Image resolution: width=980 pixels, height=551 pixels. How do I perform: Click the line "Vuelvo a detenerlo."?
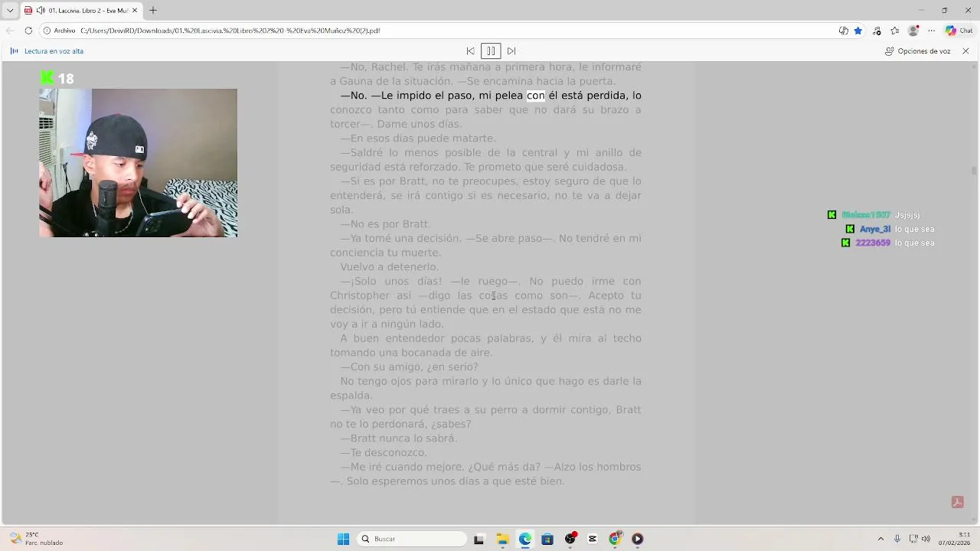click(390, 267)
